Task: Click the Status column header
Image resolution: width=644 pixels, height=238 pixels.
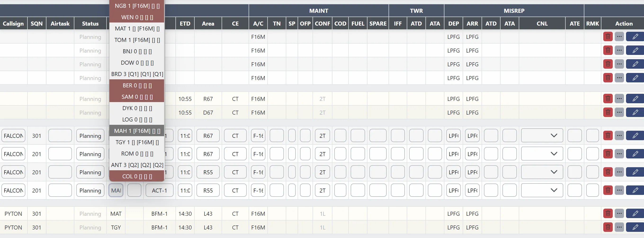Action: point(90,24)
